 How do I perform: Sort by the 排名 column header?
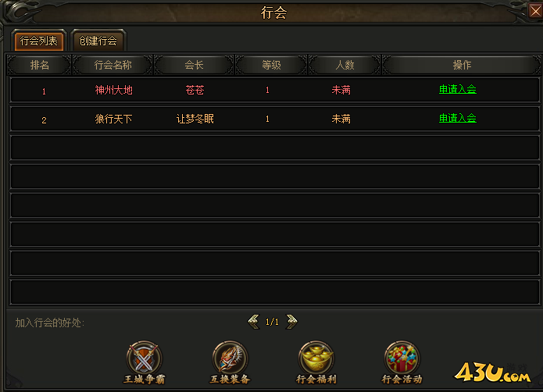(40, 65)
